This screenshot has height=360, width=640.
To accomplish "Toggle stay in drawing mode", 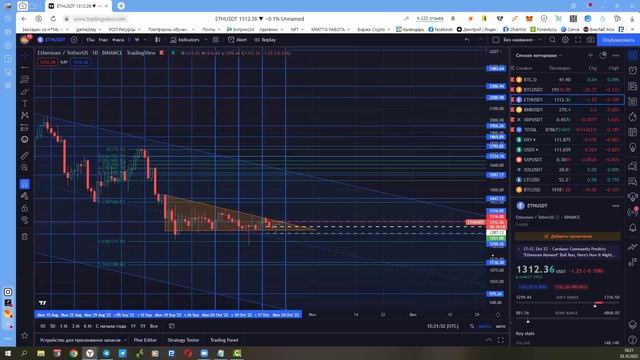I will pos(24,196).
